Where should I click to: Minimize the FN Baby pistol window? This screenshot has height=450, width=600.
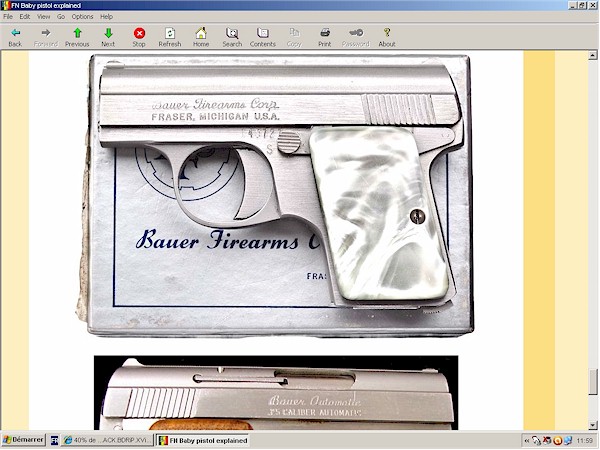(572, 5)
